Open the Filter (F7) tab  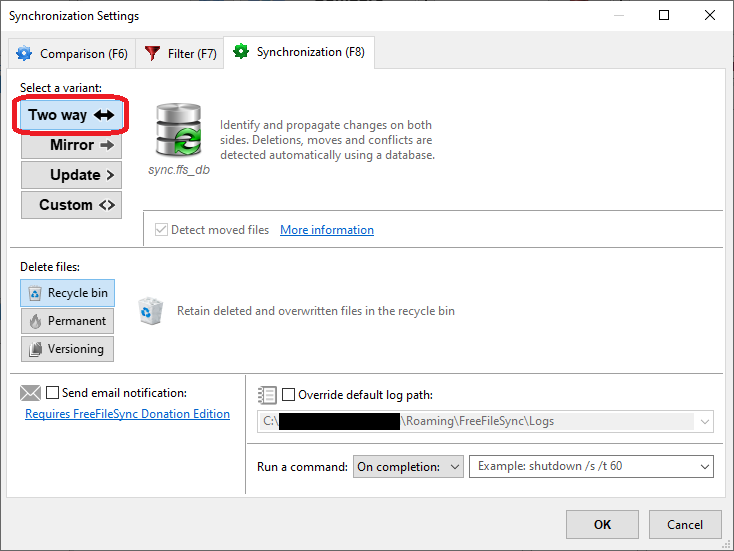coord(181,54)
